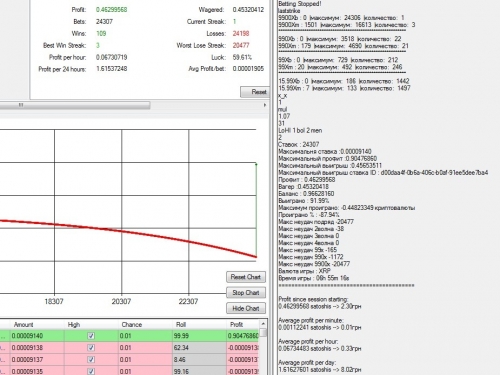Click the Profit per hour value 0.06730719
This screenshot has height=375, width=500.
[x=111, y=57]
